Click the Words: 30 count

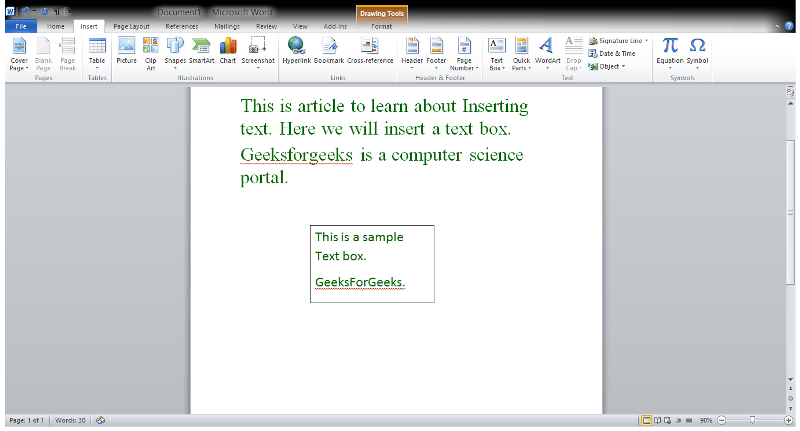70,420
